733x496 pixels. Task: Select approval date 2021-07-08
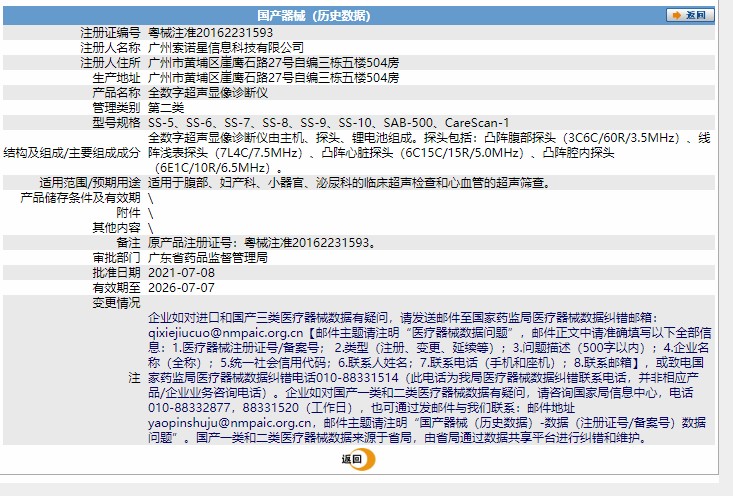point(181,272)
